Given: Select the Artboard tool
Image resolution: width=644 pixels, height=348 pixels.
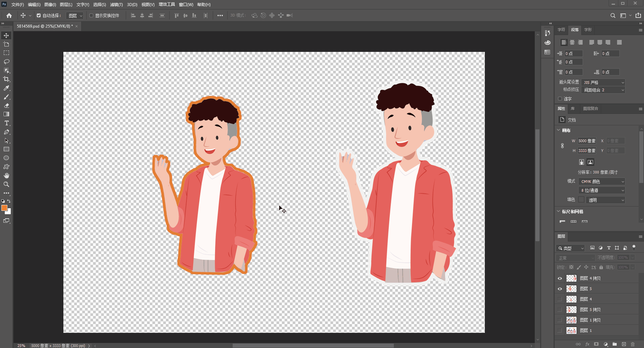Looking at the screenshot, I should (x=6, y=44).
